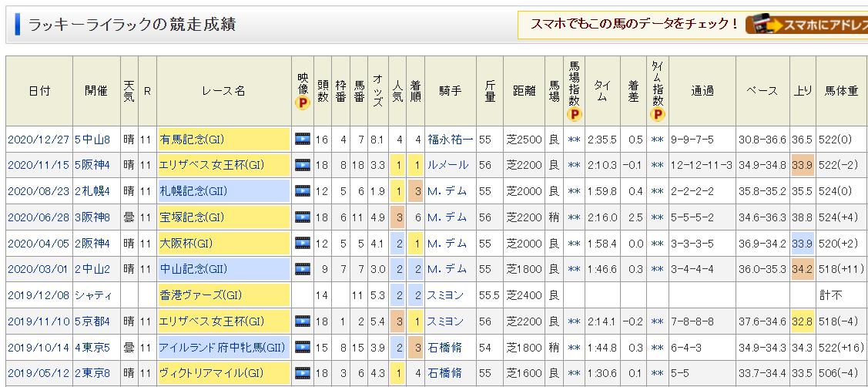Play the 宝塚記念 race video icon
This screenshot has height=387, width=868.
pyautogui.click(x=302, y=217)
